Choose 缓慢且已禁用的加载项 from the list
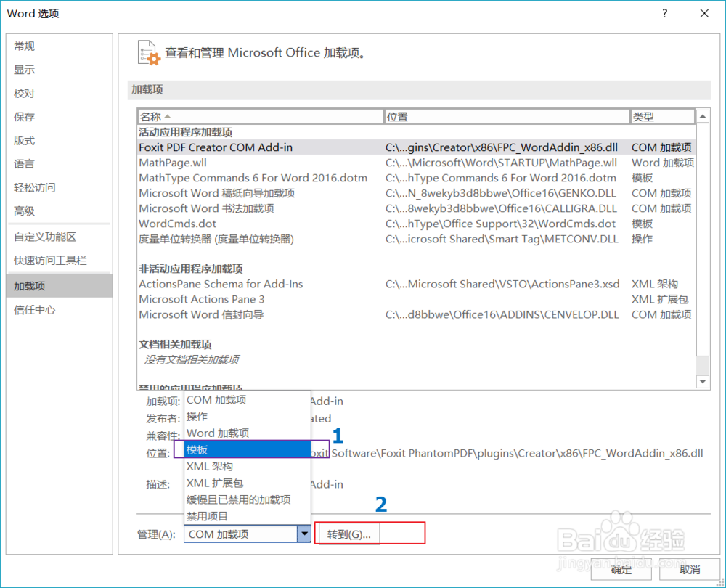 [248, 499]
